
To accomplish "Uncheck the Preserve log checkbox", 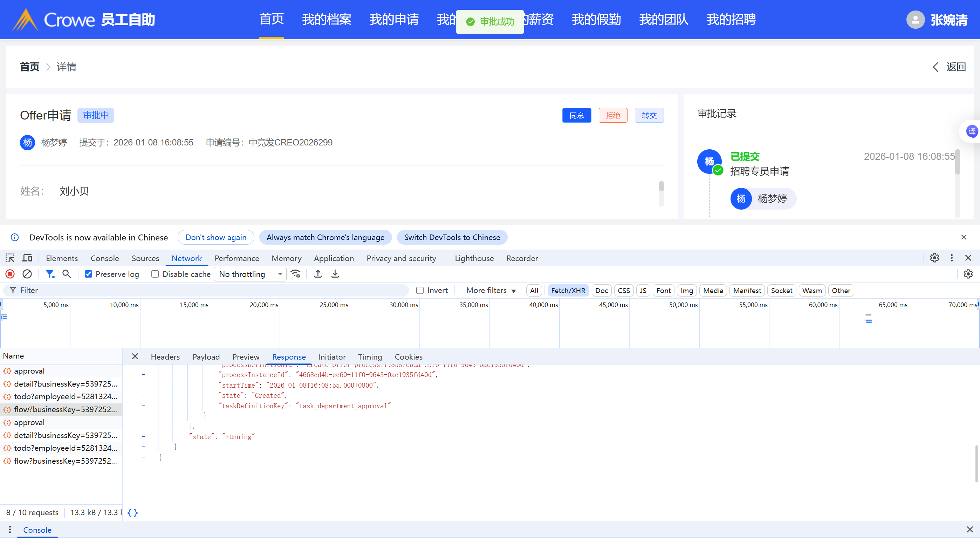I will [88, 274].
